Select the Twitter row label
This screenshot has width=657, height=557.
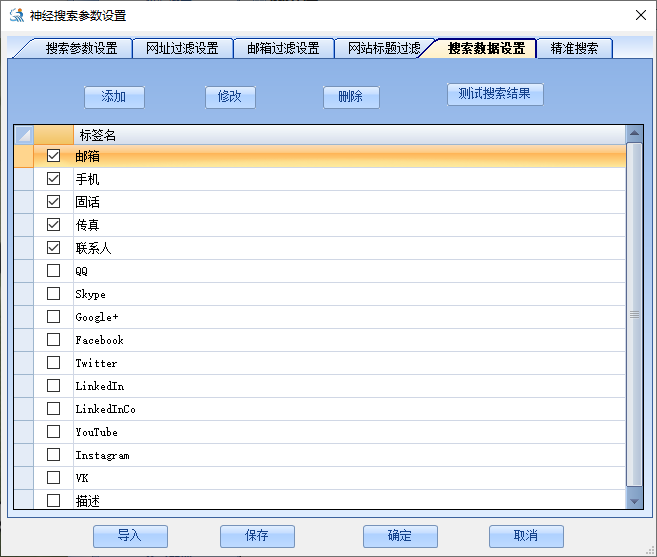pos(96,363)
